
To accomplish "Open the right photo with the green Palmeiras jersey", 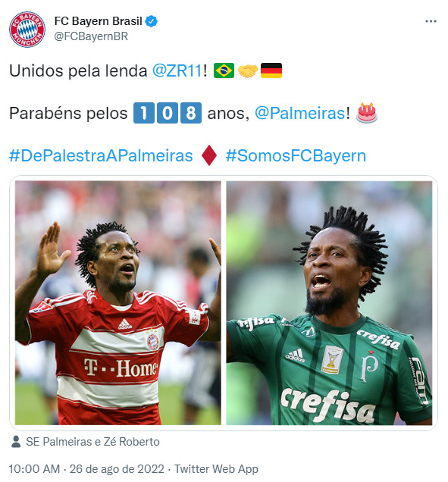I will 329,303.
